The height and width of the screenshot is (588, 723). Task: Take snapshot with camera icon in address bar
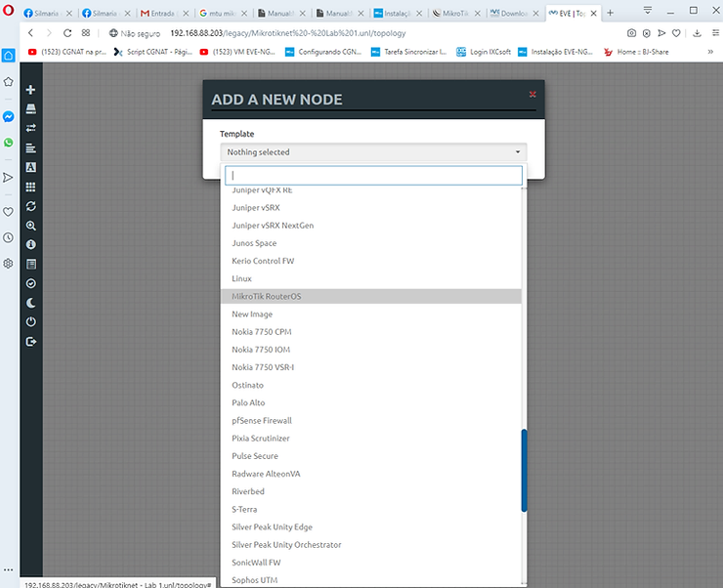[x=632, y=33]
